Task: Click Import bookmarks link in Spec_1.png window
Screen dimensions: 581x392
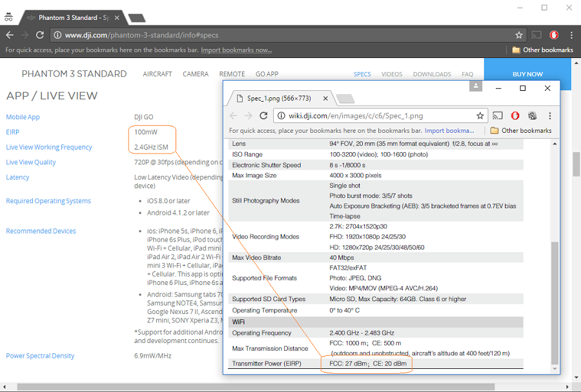Action: pyautogui.click(x=449, y=131)
